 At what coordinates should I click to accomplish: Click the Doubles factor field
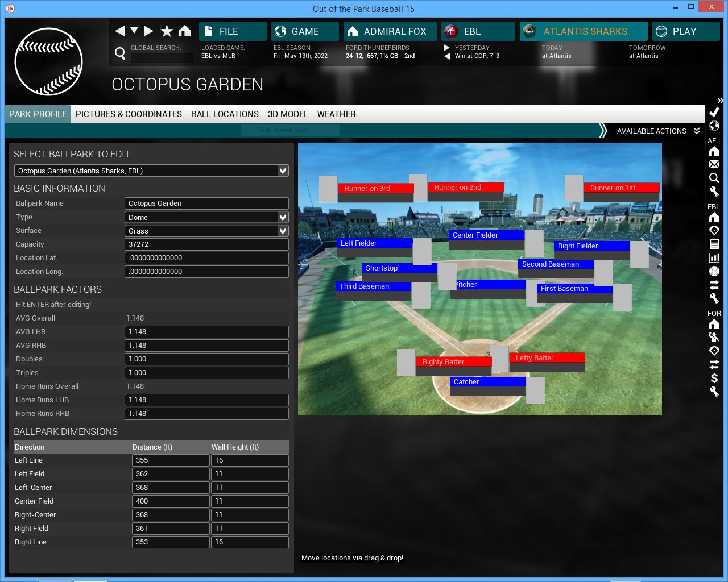point(206,359)
